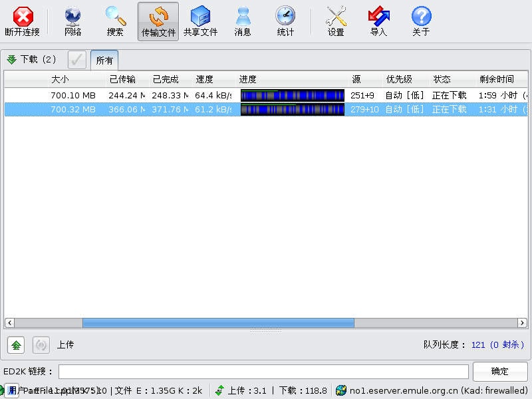This screenshot has width=532, height=399.
Task: Click the 上传：3.1 status text
Action: 247,390
